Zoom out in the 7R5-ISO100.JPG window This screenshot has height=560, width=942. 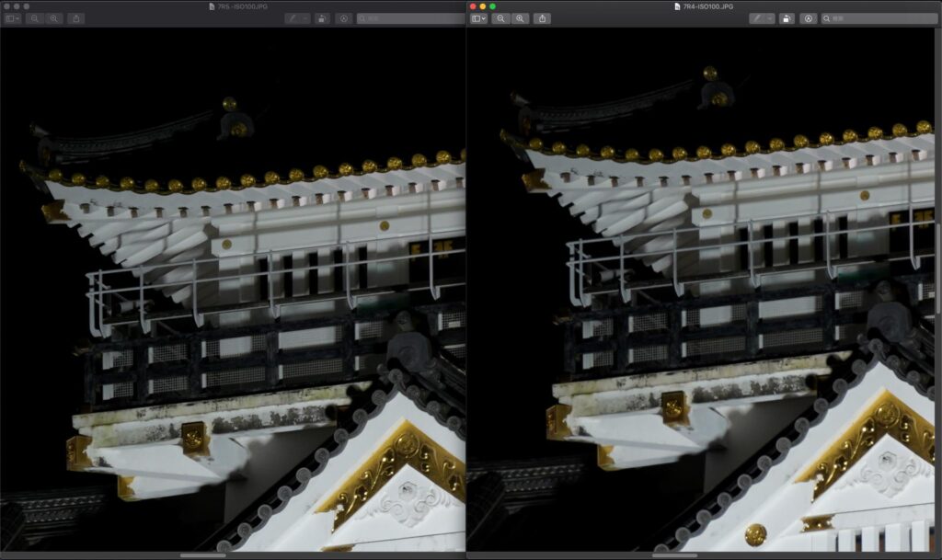pyautogui.click(x=34, y=18)
